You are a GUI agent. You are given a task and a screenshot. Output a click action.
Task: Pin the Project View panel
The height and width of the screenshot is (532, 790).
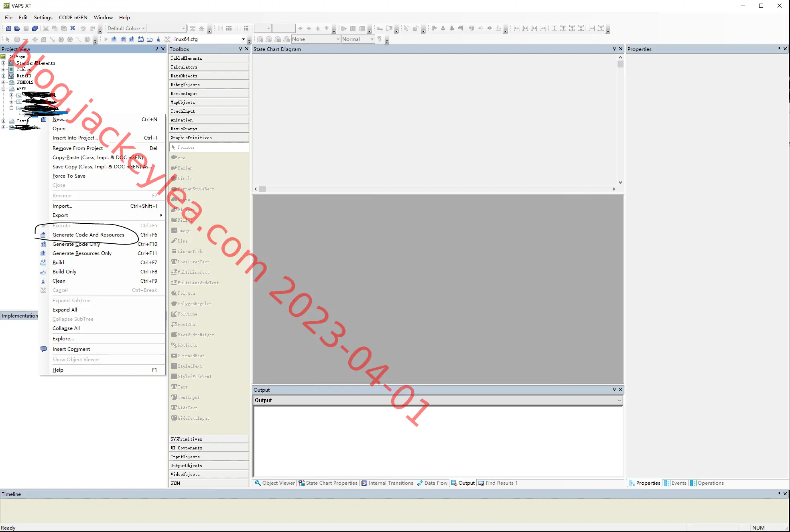(x=156, y=49)
